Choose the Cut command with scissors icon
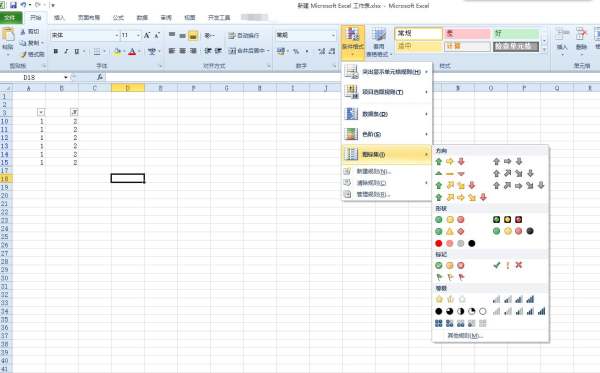The image size is (600, 373). (x=30, y=31)
